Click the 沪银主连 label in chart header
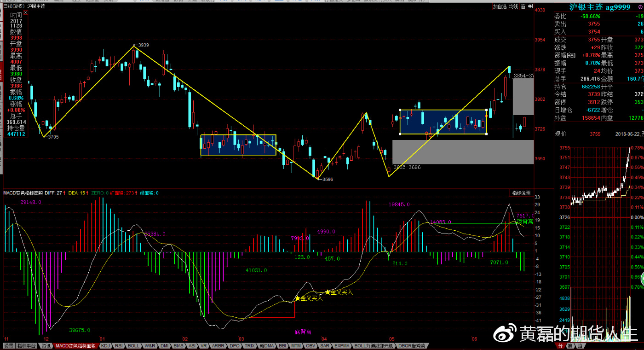The height and width of the screenshot is (350, 644). click(36, 6)
